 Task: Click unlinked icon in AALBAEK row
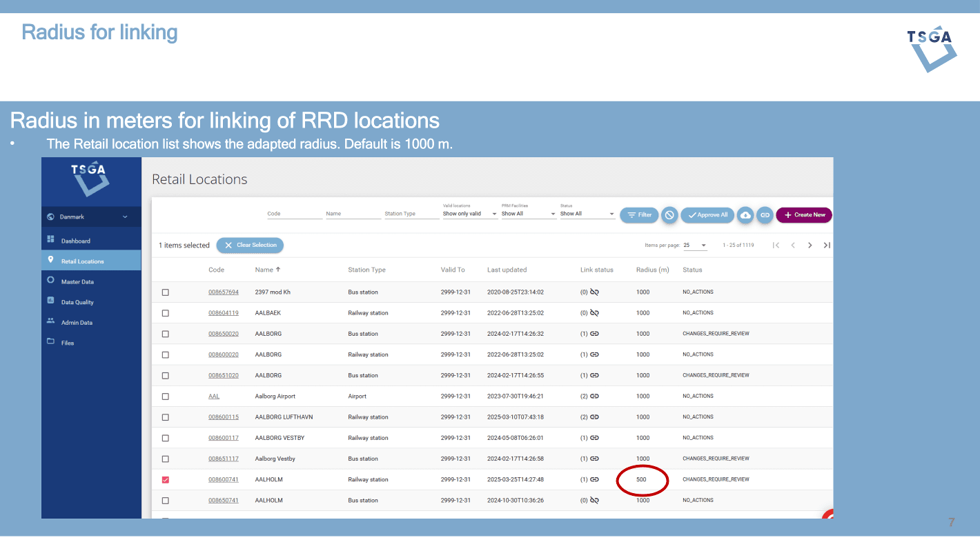[595, 313]
